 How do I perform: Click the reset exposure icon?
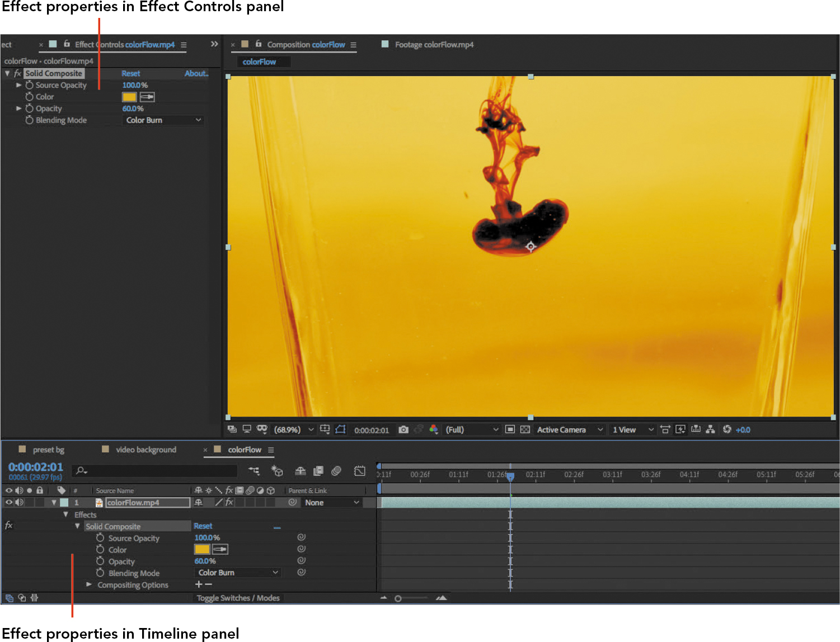click(727, 429)
